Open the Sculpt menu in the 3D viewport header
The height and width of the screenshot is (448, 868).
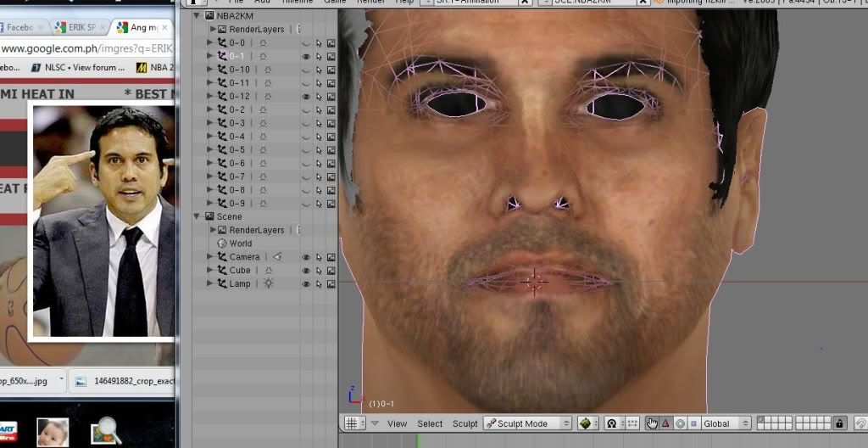click(x=465, y=423)
